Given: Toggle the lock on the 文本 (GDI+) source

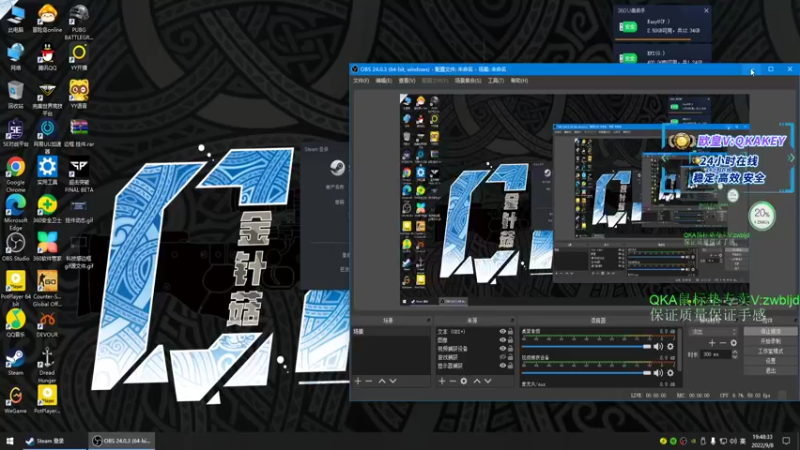Looking at the screenshot, I should click(510, 332).
